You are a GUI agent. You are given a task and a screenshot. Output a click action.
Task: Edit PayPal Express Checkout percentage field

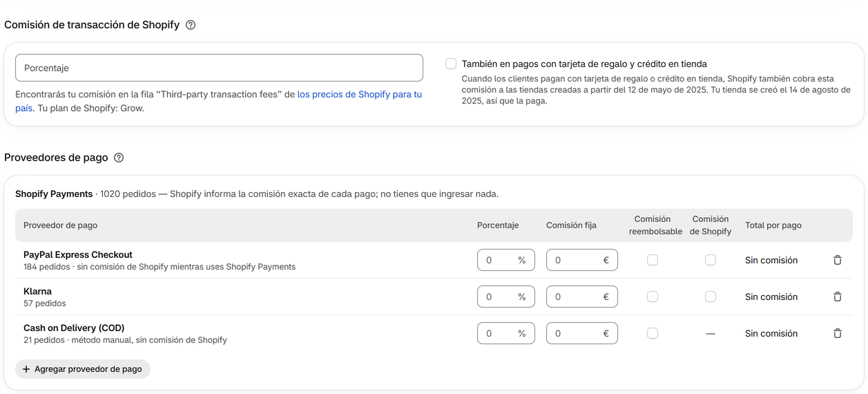click(x=506, y=260)
